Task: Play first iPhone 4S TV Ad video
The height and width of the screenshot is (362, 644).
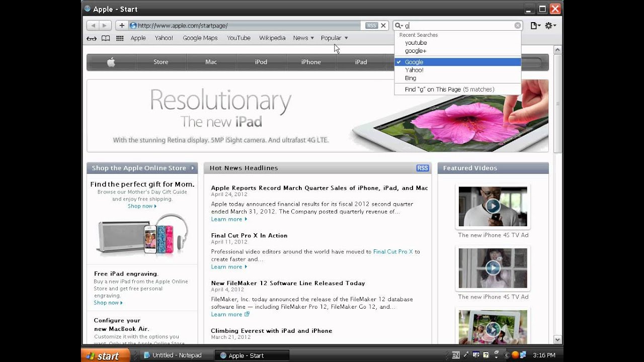Action: coord(493,206)
